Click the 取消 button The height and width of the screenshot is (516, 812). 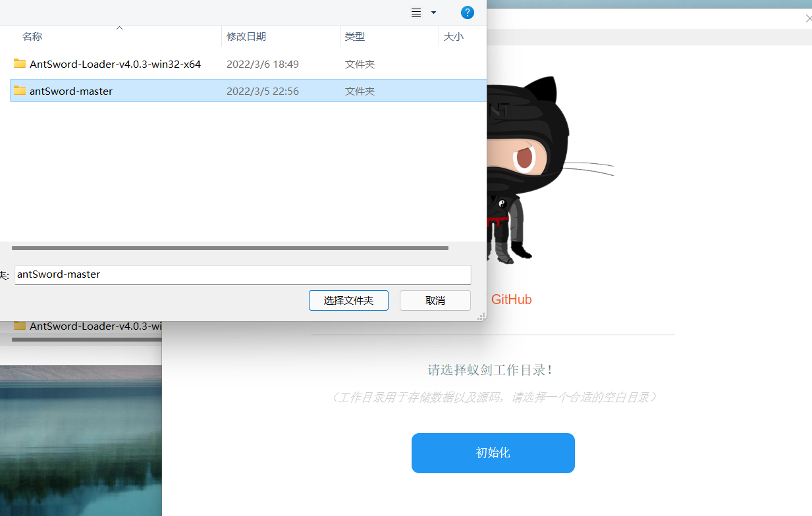click(x=435, y=300)
